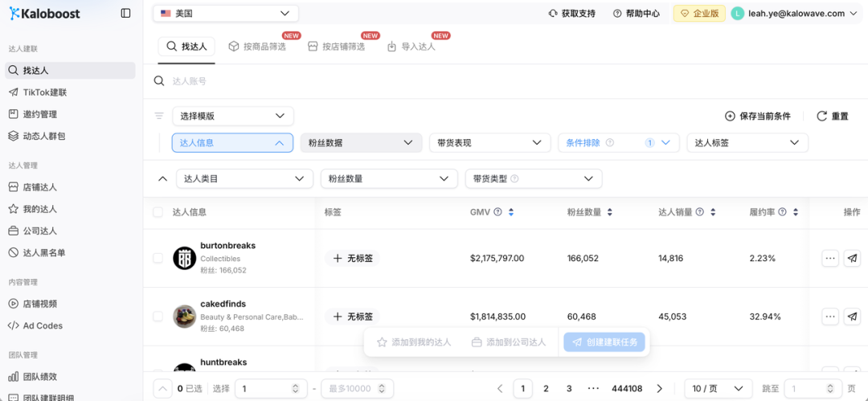Open TikTok建联 in the sidebar
Screen dimensions: 868x401
click(x=70, y=92)
